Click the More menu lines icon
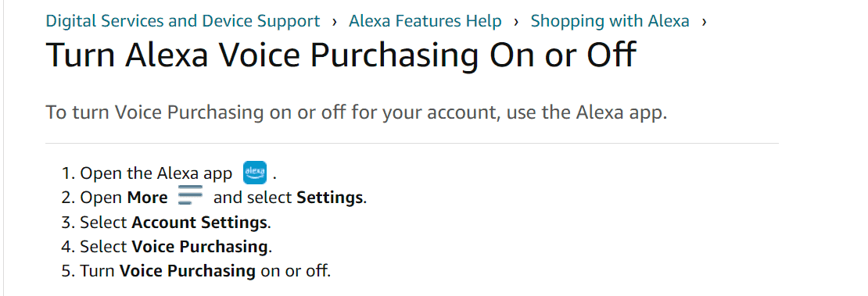The image size is (868, 296). (x=191, y=196)
